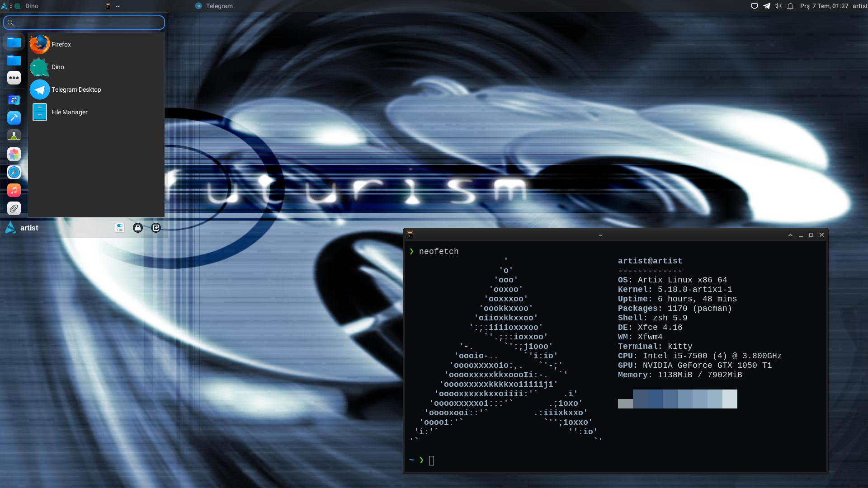This screenshot has width=868, height=488.
Task: Click the CPU: Intel i5-7500 line
Action: [700, 356]
